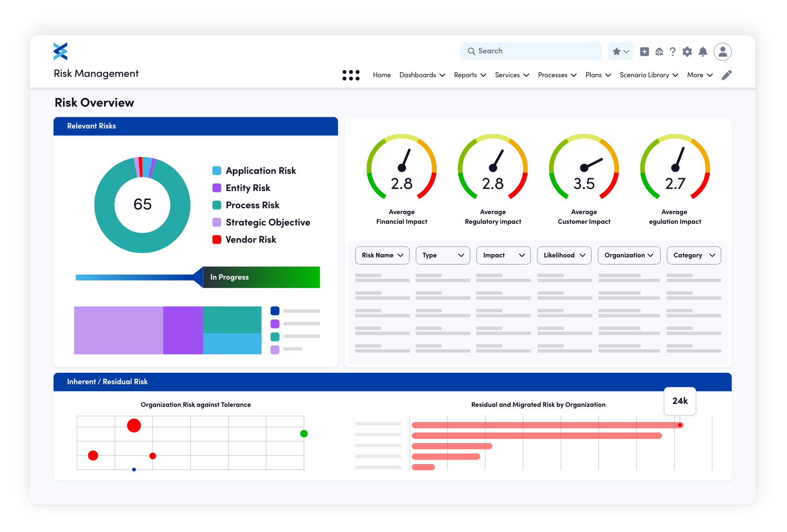Screen dimensions: 787x532
Task: Open the help question mark icon
Action: tap(673, 52)
